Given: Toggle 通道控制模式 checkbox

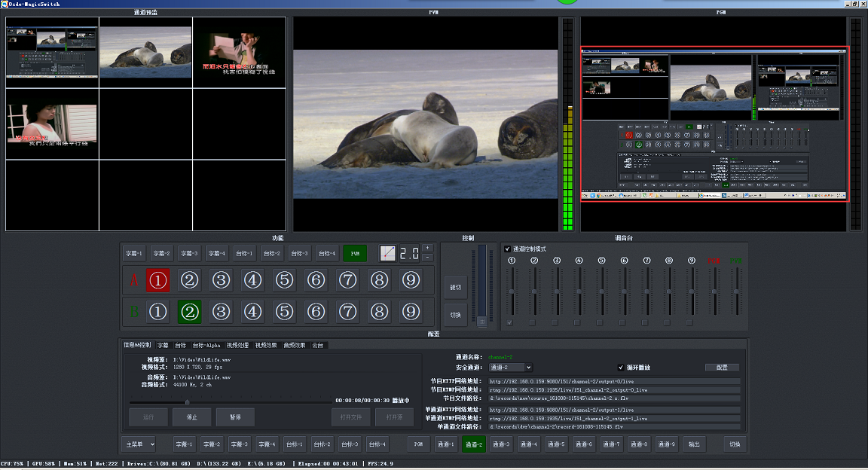Looking at the screenshot, I should [x=508, y=249].
